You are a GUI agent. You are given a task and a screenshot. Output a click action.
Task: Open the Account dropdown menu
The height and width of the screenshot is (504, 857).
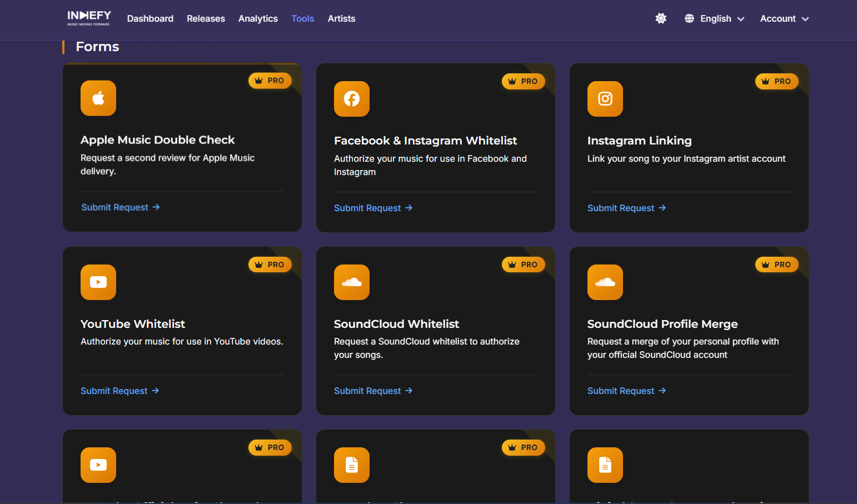784,18
